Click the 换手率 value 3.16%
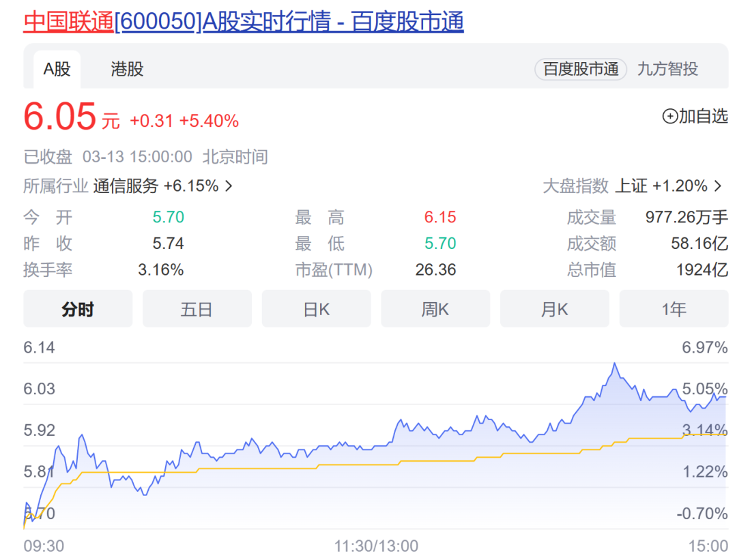This screenshot has height=560, width=737. [x=161, y=269]
